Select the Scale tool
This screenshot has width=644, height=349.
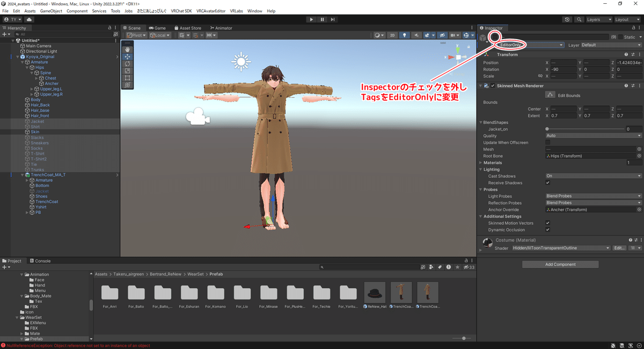127,70
